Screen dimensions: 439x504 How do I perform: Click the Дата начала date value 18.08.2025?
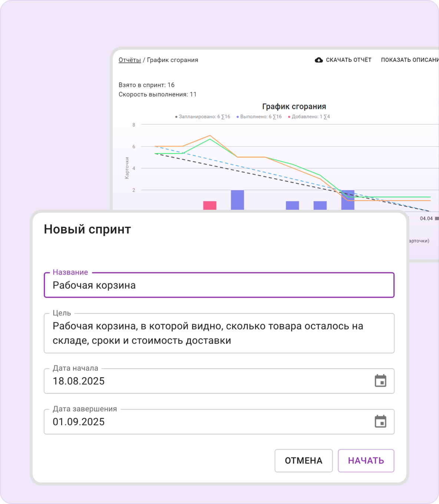click(79, 381)
